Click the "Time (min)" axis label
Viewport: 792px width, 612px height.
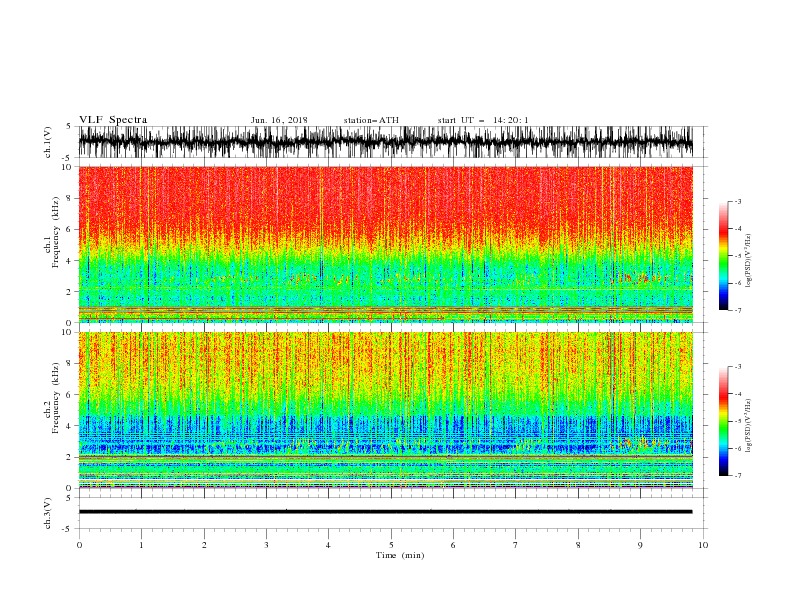tap(400, 555)
